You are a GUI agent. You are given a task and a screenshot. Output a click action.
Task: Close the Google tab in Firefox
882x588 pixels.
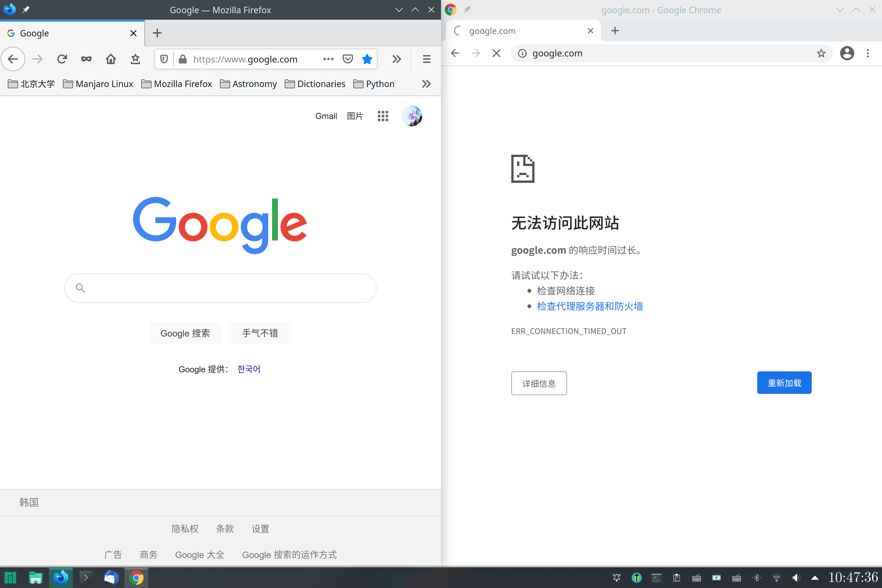(133, 34)
